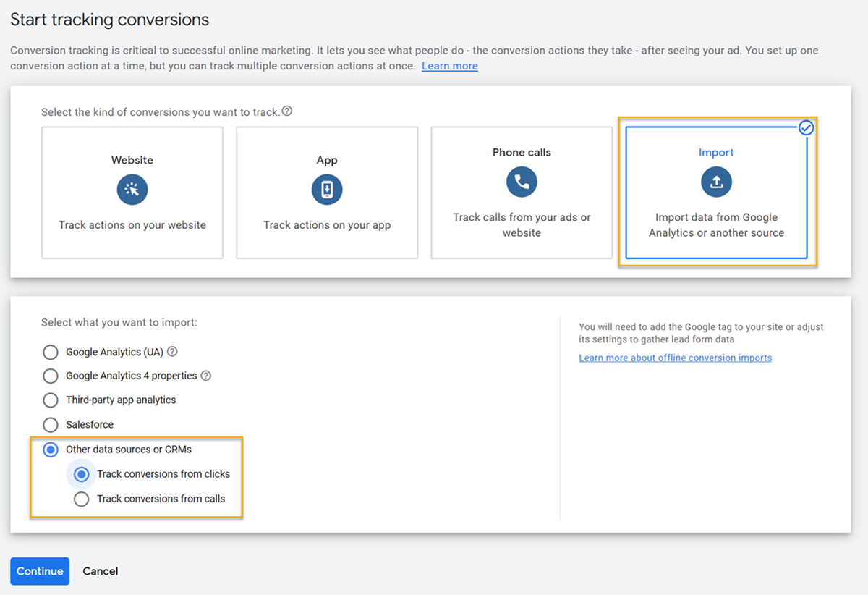Open Learn more about offline conversion imports
868x595 pixels.
point(675,358)
